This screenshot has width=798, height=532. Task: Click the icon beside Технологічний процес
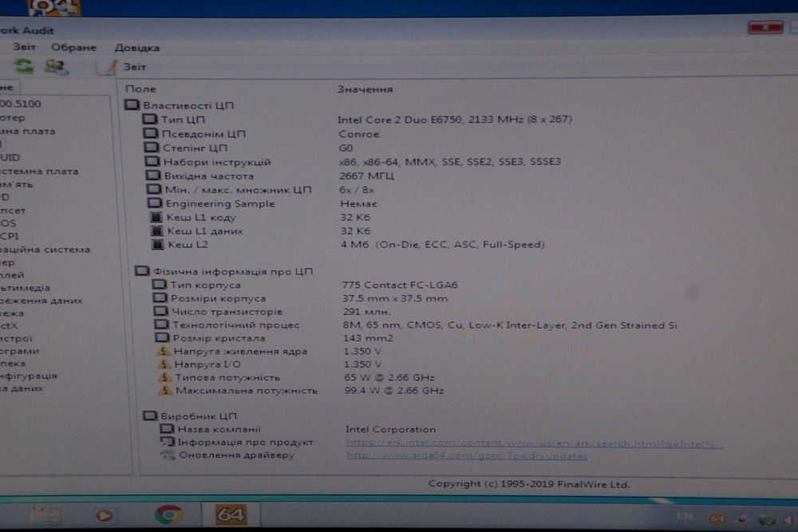[162, 325]
